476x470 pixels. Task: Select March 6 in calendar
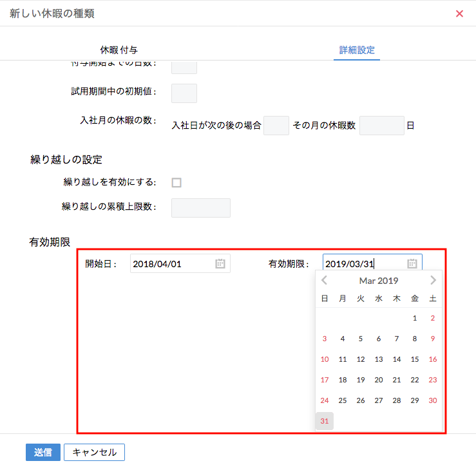coord(379,339)
